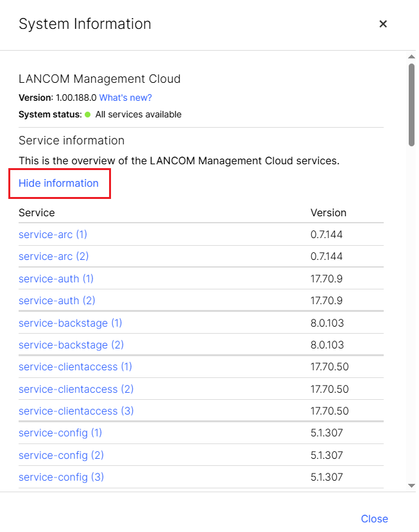Open service-backstage (2)
The width and height of the screenshot is (419, 532).
(x=71, y=345)
